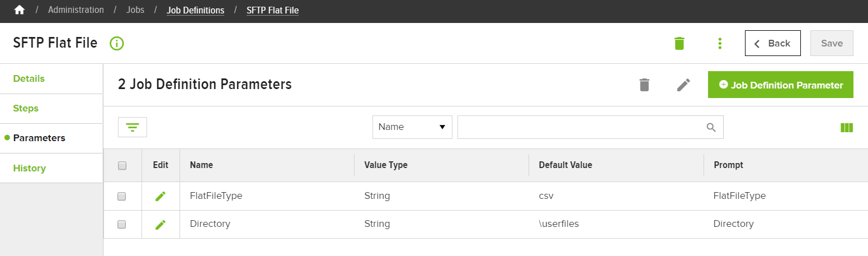Click the gray trash icon for parameters
Screen dimensions: 868x256
coord(644,85)
